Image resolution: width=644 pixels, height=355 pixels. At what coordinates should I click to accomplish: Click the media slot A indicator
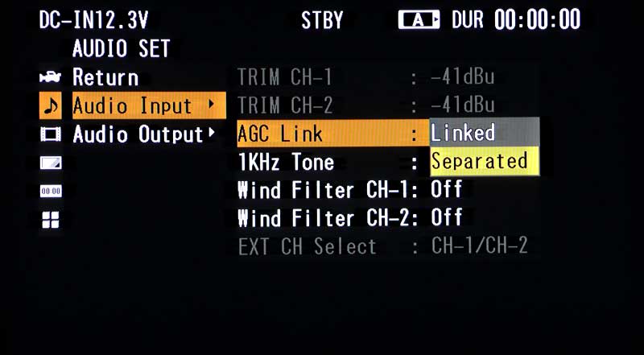click(x=419, y=19)
